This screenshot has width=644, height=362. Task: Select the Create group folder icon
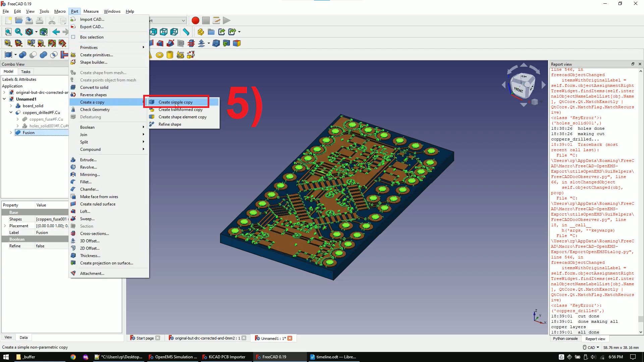click(x=211, y=32)
